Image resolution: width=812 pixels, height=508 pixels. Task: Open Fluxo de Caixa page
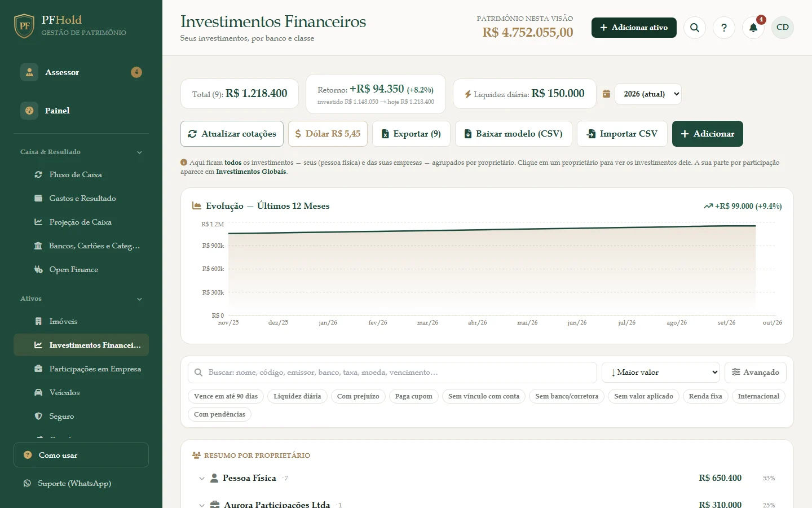[81, 175]
